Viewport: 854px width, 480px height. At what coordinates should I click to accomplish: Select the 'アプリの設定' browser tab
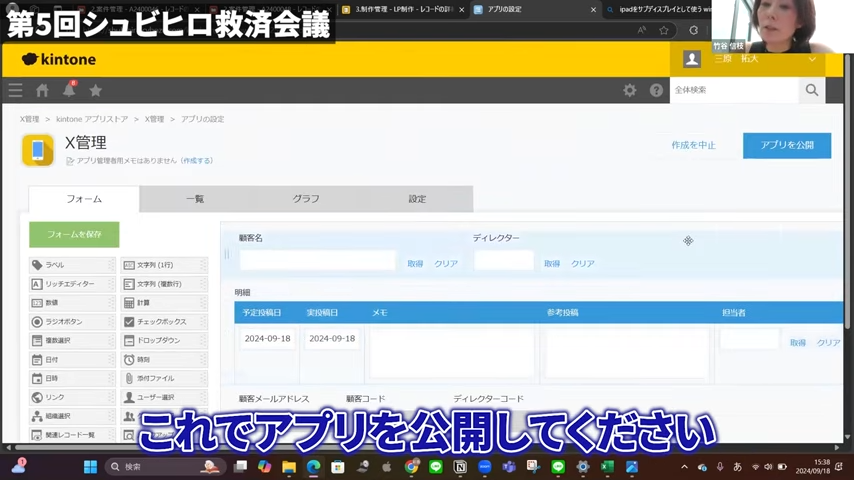[534, 9]
